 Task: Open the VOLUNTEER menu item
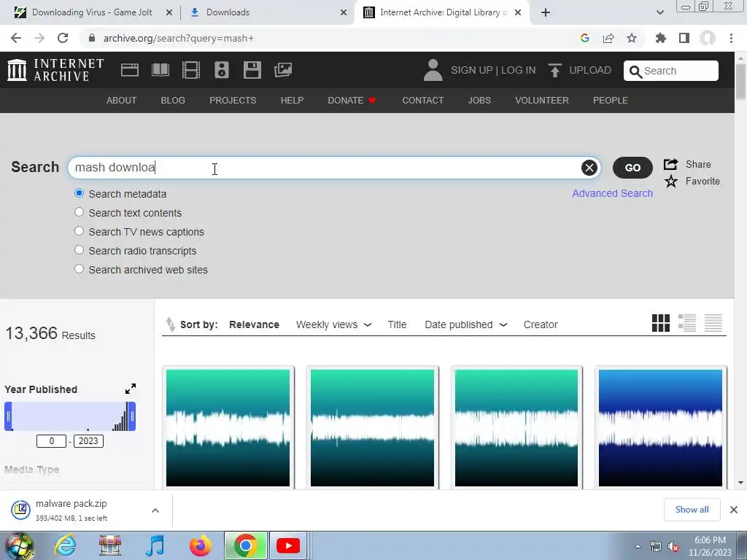click(x=542, y=101)
